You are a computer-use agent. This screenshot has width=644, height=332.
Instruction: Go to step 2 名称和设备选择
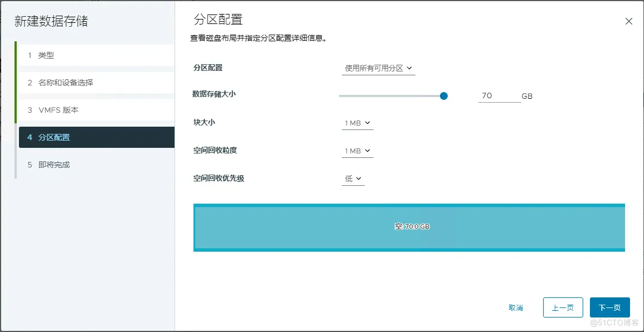[96, 83]
